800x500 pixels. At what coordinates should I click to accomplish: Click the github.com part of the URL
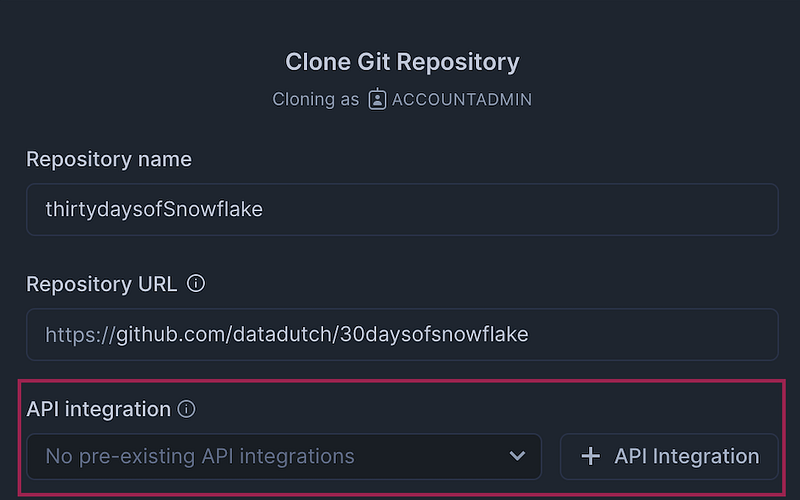pyautogui.click(x=171, y=335)
